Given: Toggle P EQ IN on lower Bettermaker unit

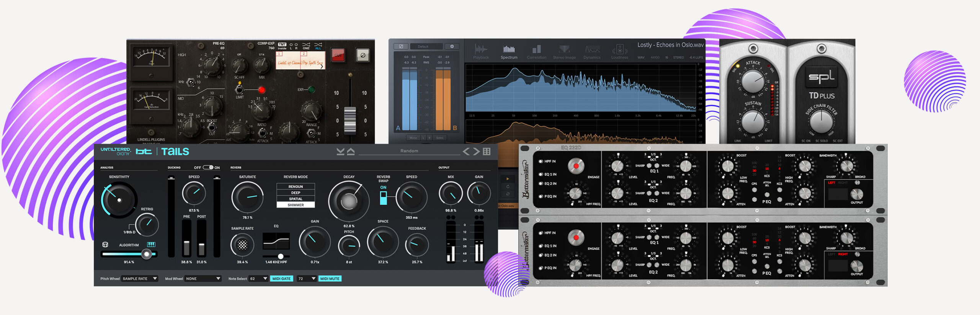Looking at the screenshot, I should point(541,268).
